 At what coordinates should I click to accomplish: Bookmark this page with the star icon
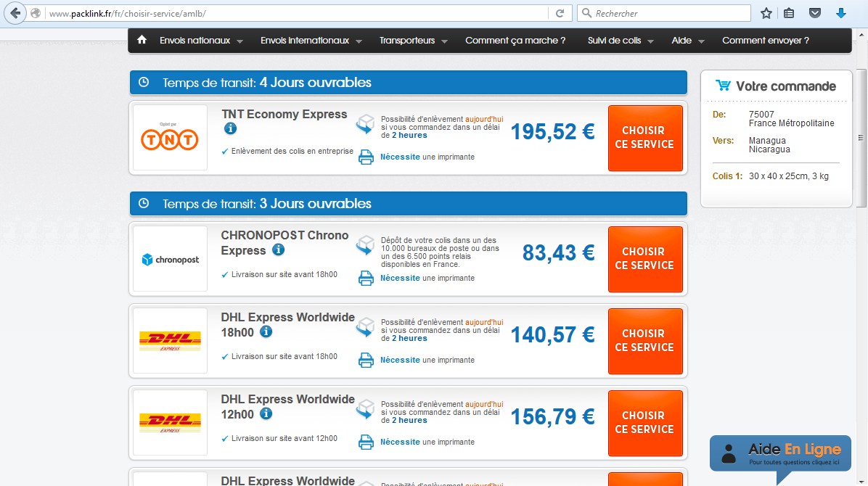click(x=766, y=12)
